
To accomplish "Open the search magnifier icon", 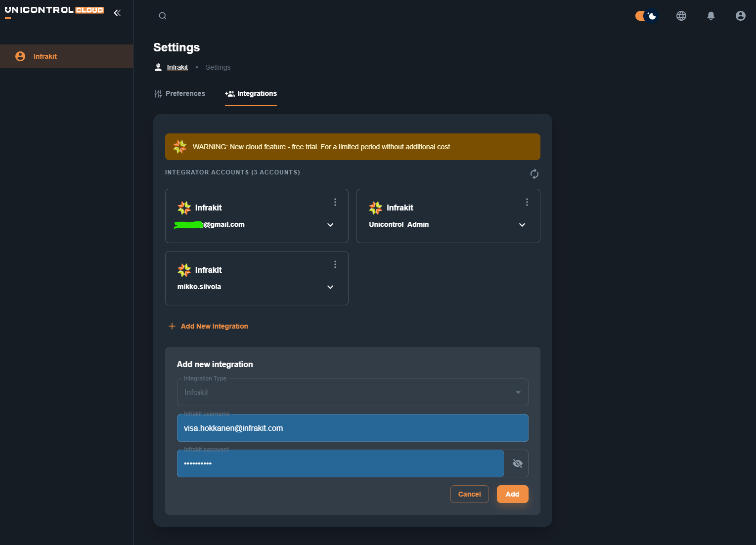I will [163, 16].
